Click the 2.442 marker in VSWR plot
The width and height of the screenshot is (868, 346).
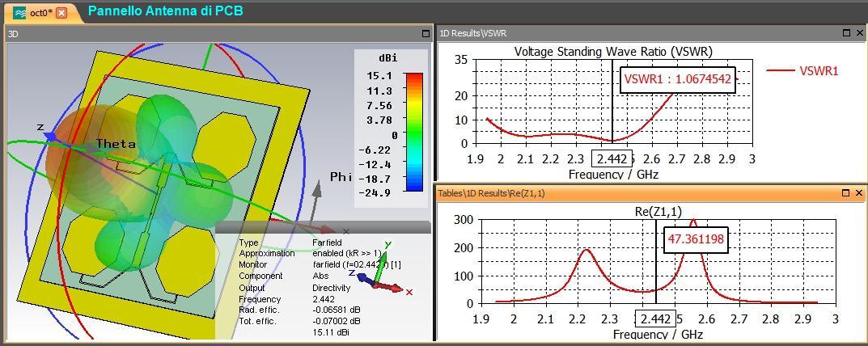tap(612, 159)
